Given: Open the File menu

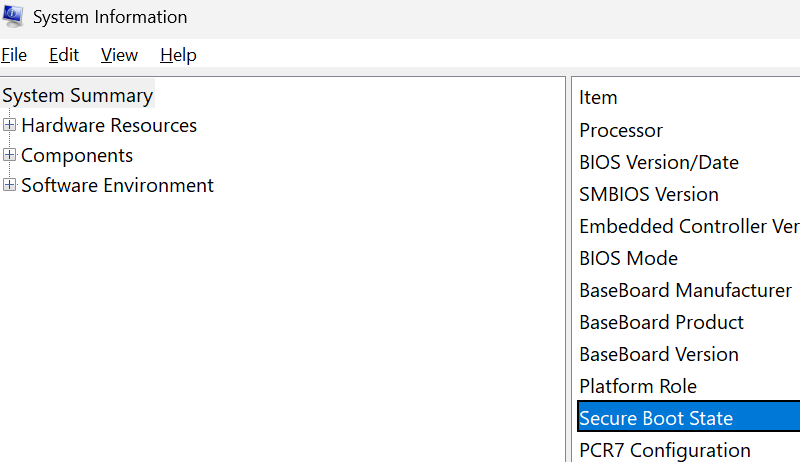Looking at the screenshot, I should [14, 55].
